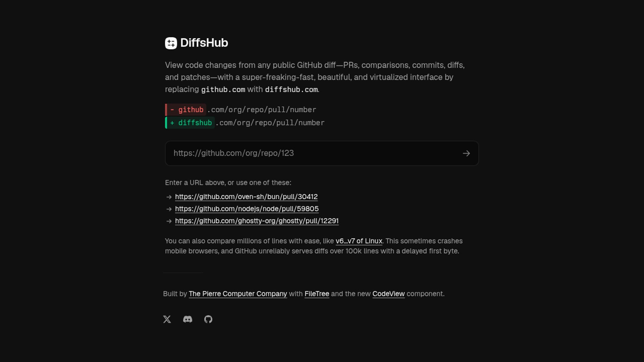Click the arrow icon beside the ghostty link

click(x=169, y=221)
